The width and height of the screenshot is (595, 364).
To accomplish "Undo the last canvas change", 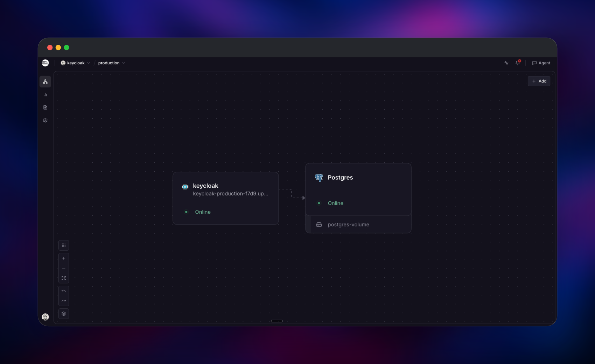I will click(x=64, y=291).
